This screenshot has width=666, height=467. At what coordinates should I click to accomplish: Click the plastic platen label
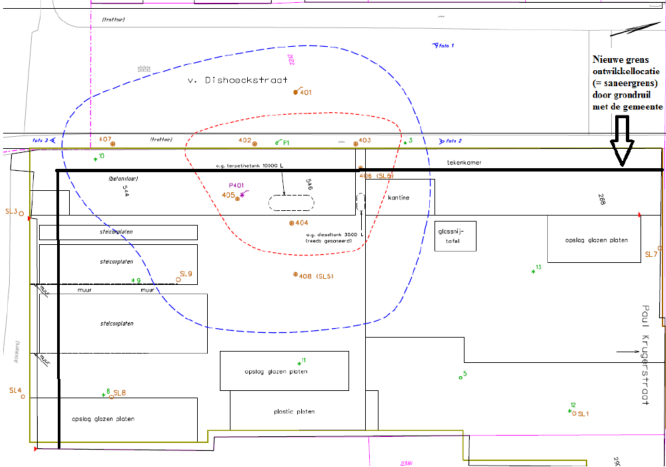tap(294, 412)
